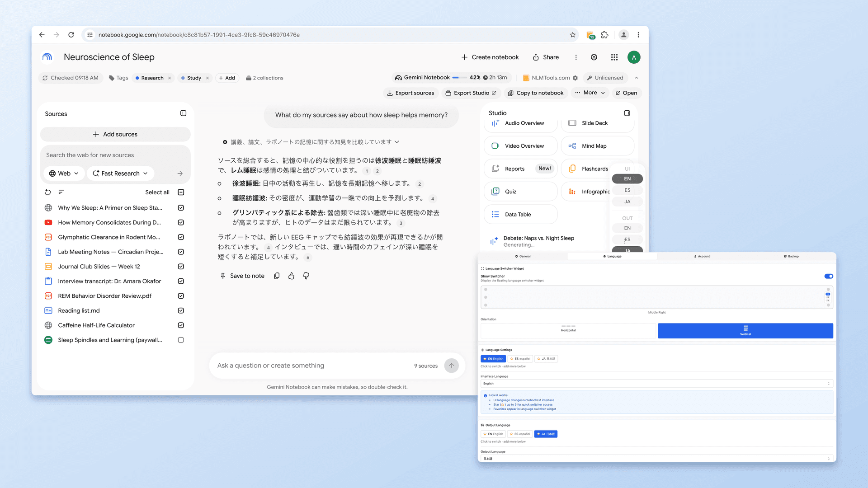
Task: Toggle the Select all checkbox
Action: (x=181, y=192)
